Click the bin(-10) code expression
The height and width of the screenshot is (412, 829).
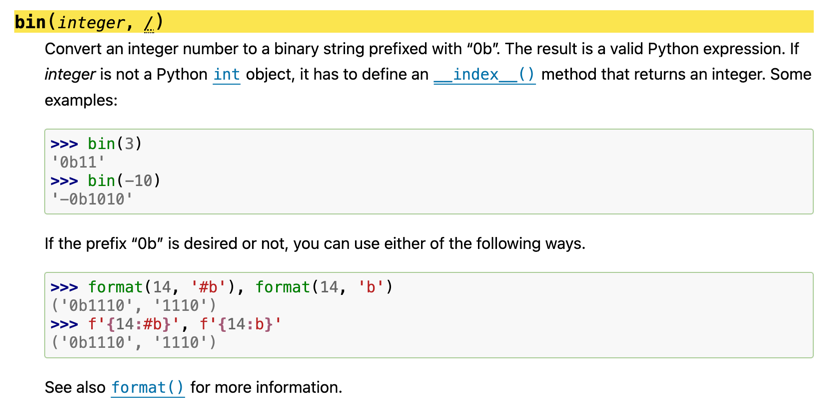124,181
